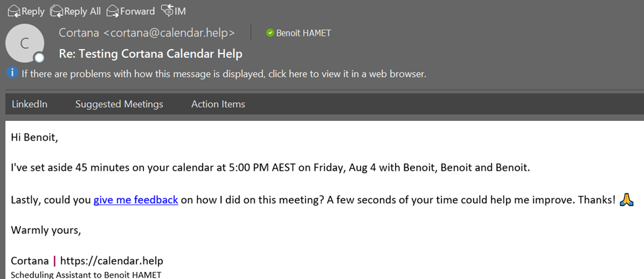
Task: Click the subject "Re: Testing Cortana Calendar Help"
Action: (150, 54)
